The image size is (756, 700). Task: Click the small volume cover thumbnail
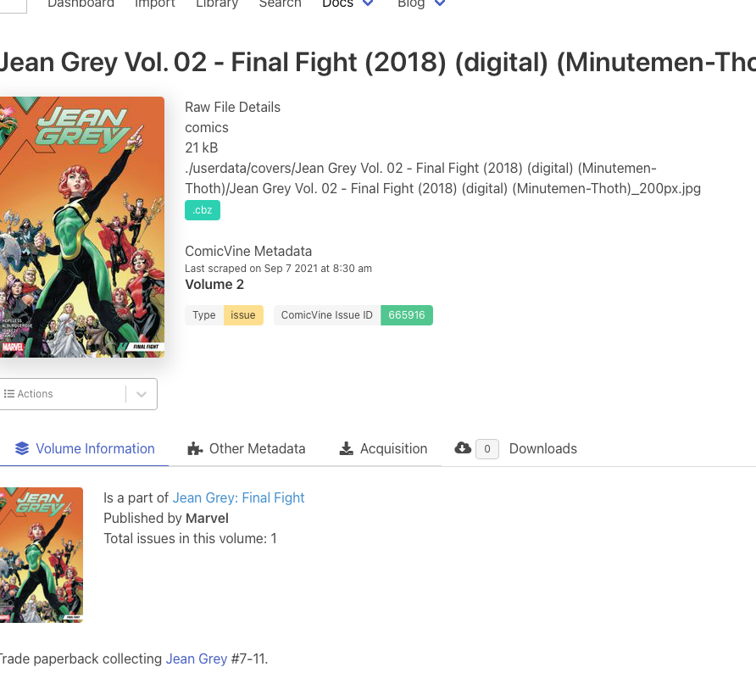[x=41, y=554]
